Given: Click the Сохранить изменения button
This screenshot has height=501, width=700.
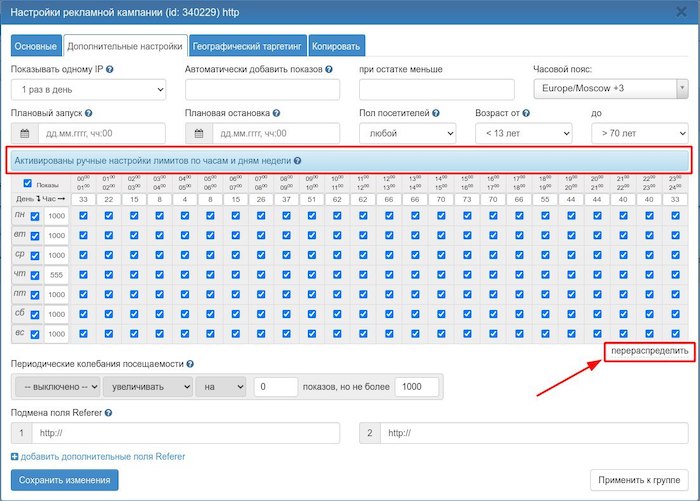Looking at the screenshot, I should tap(65, 480).
